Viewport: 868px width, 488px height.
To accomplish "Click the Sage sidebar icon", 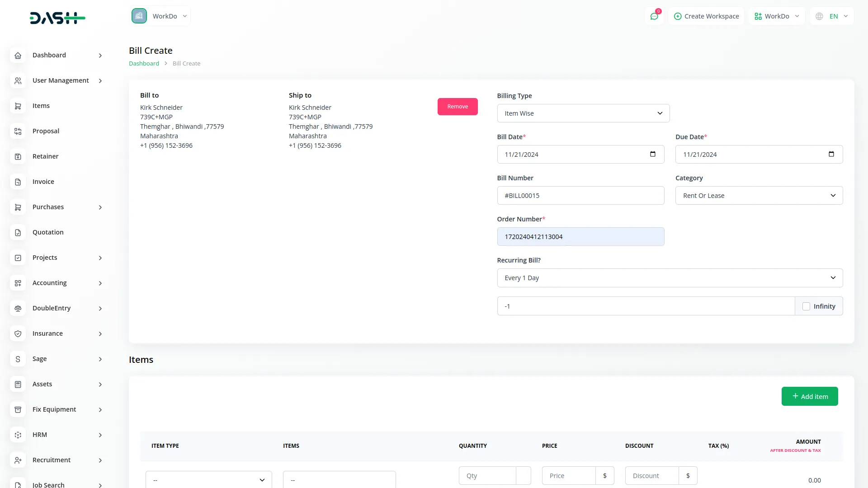I will [x=18, y=359].
